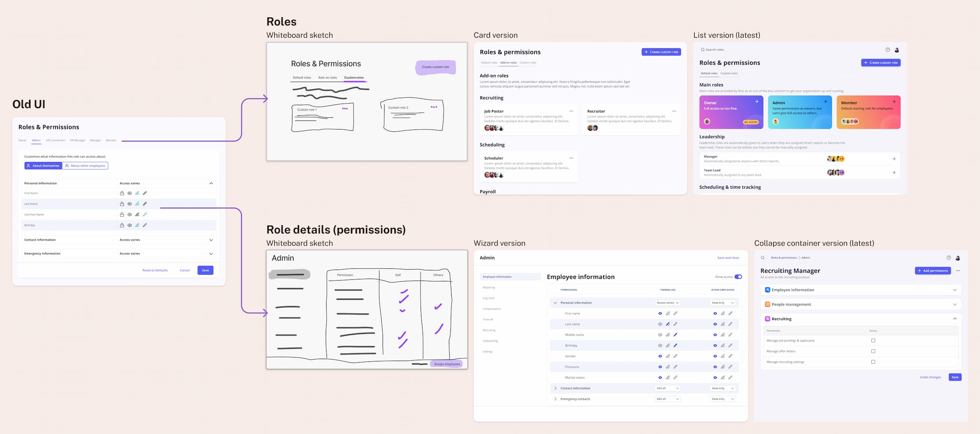This screenshot has width=980, height=434.
Task: Switch to HR Coordinator tab
Action: (x=55, y=140)
